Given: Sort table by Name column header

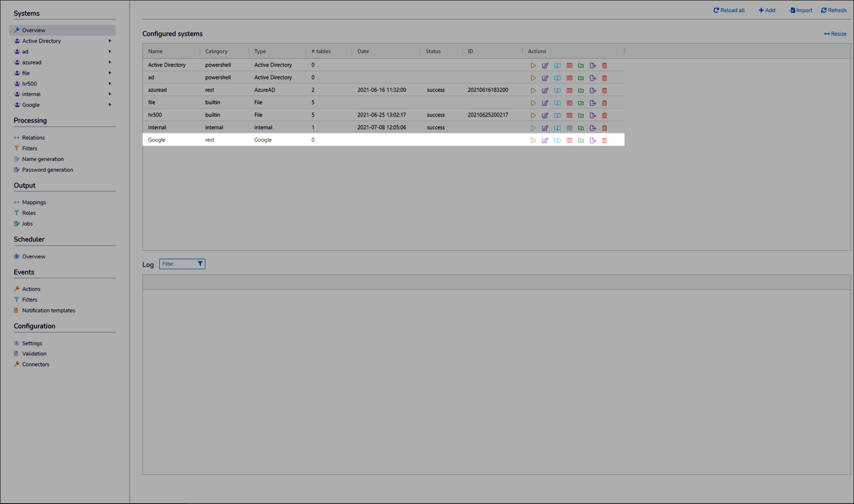Looking at the screenshot, I should point(155,52).
